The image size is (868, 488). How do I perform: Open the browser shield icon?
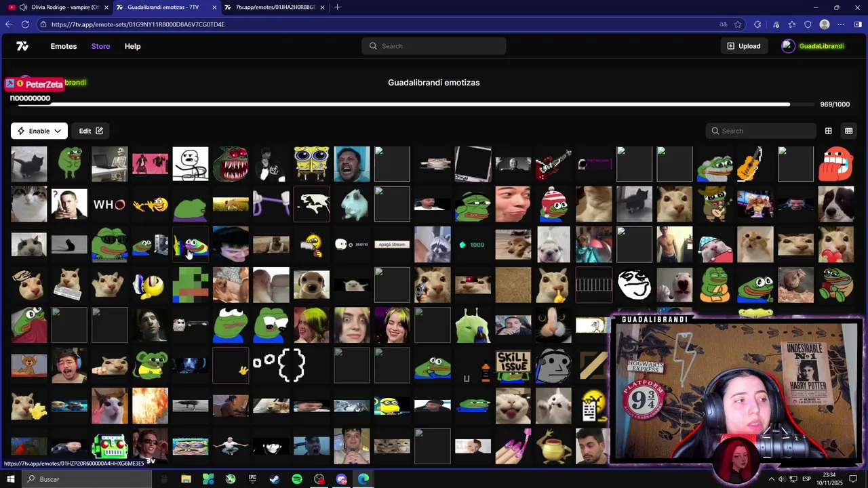[808, 24]
